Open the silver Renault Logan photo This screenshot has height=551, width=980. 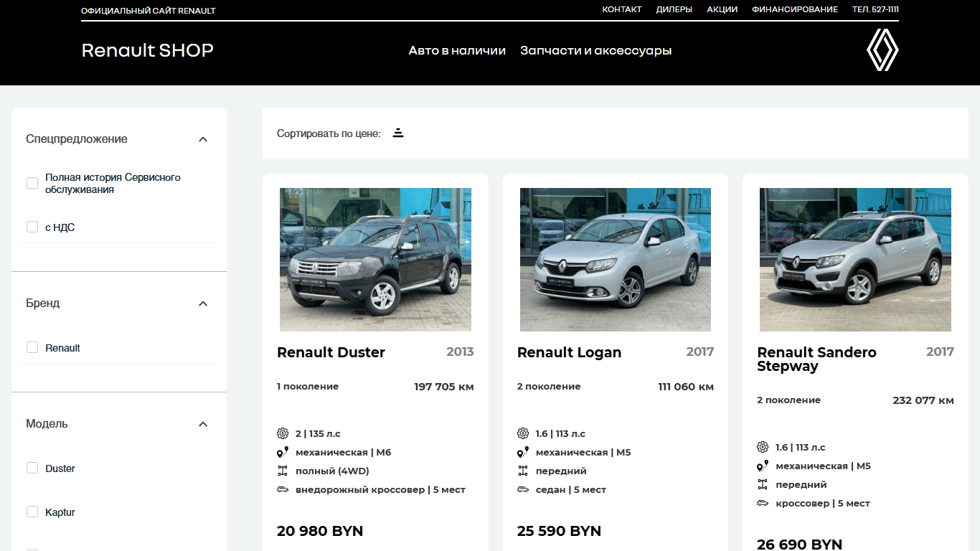tap(616, 260)
